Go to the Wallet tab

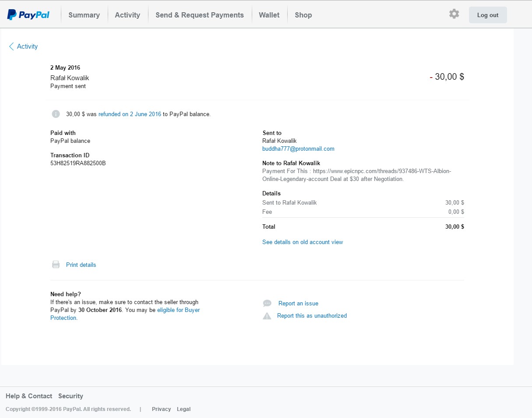tap(269, 15)
